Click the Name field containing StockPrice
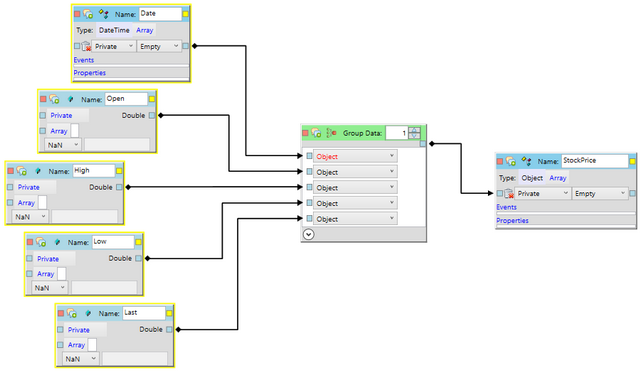The image size is (640, 373). [x=595, y=161]
